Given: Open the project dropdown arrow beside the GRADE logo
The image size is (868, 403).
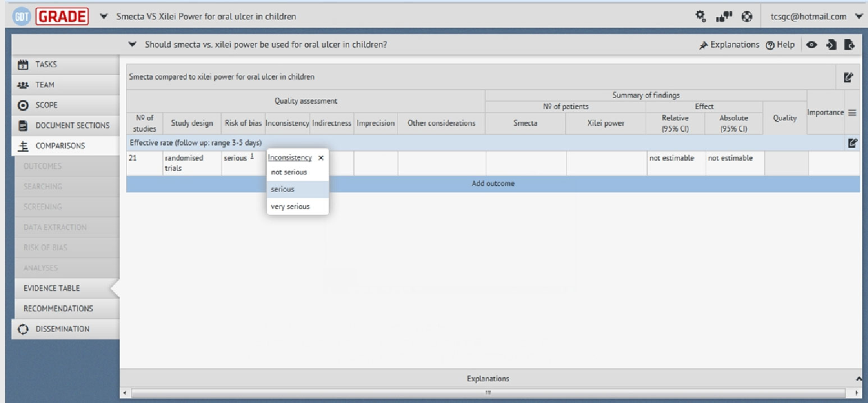Looking at the screenshot, I should (104, 17).
